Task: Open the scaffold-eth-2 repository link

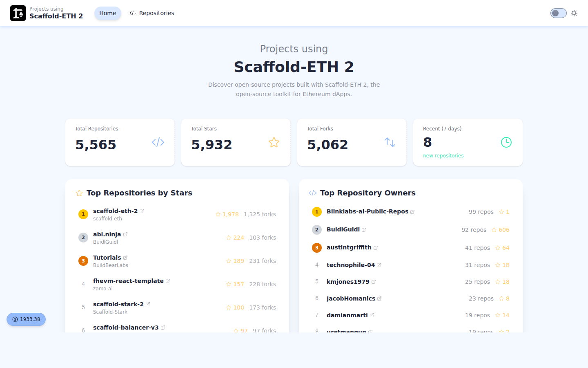Action: pos(115,211)
